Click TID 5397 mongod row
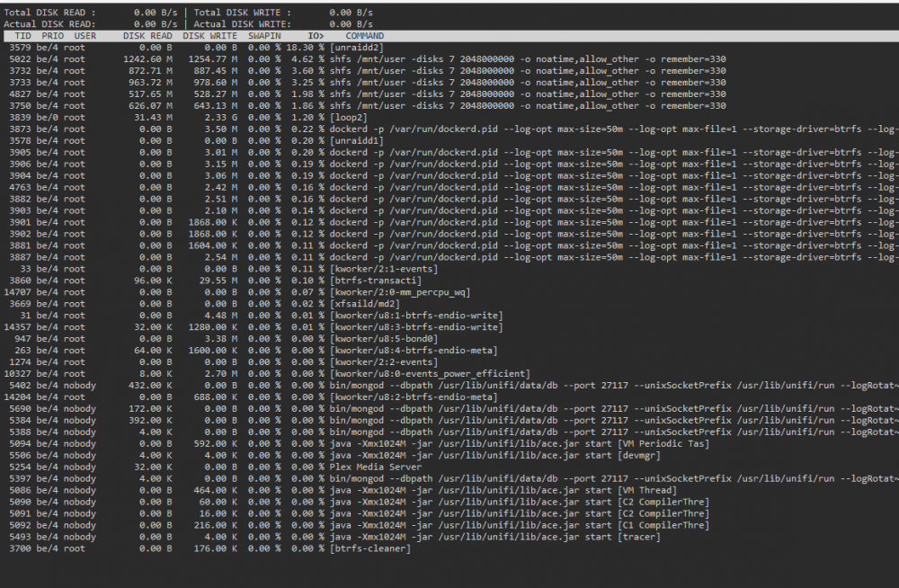Viewport: 899px width, 588px height. pyautogui.click(x=449, y=479)
